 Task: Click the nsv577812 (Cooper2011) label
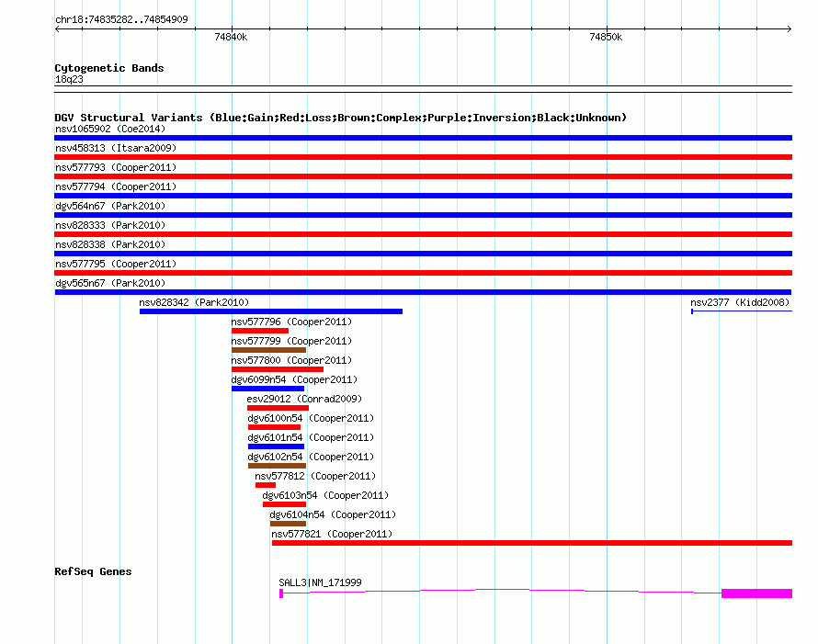click(315, 476)
